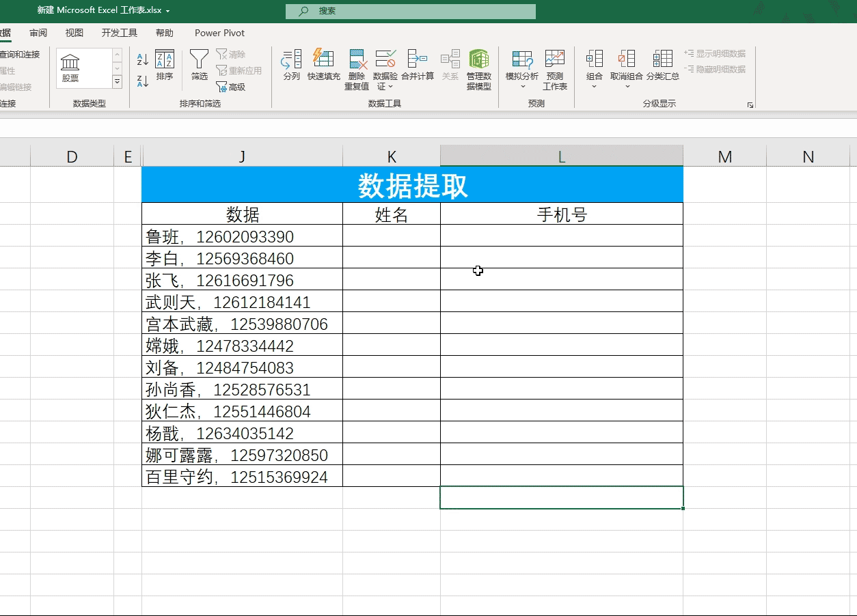This screenshot has width=857, height=616.
Task: Apply Subtotal with 分类汇总 icon
Action: (x=662, y=66)
